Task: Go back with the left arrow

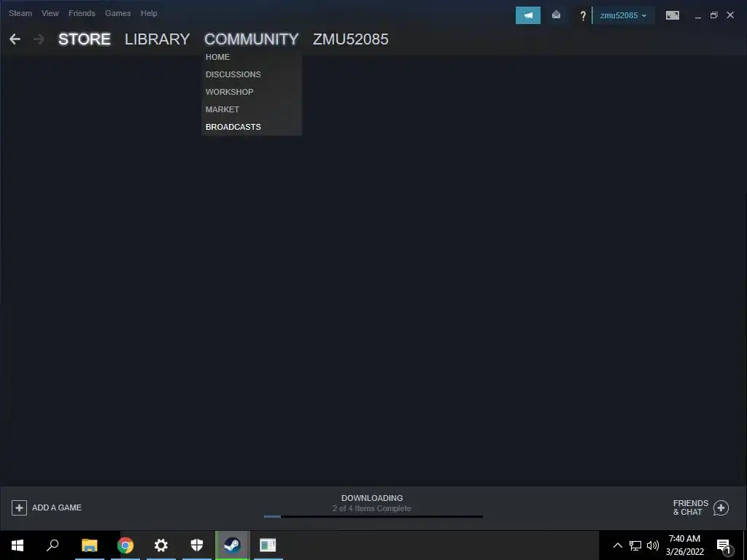Action: tap(15, 39)
